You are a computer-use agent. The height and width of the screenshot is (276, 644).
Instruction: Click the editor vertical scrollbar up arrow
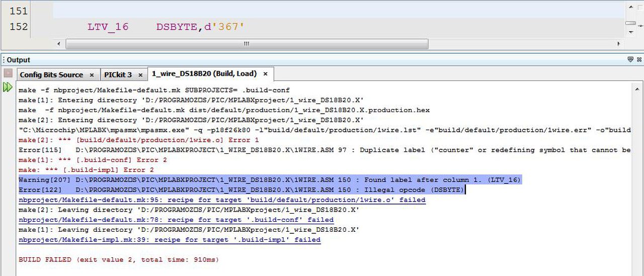point(630,7)
